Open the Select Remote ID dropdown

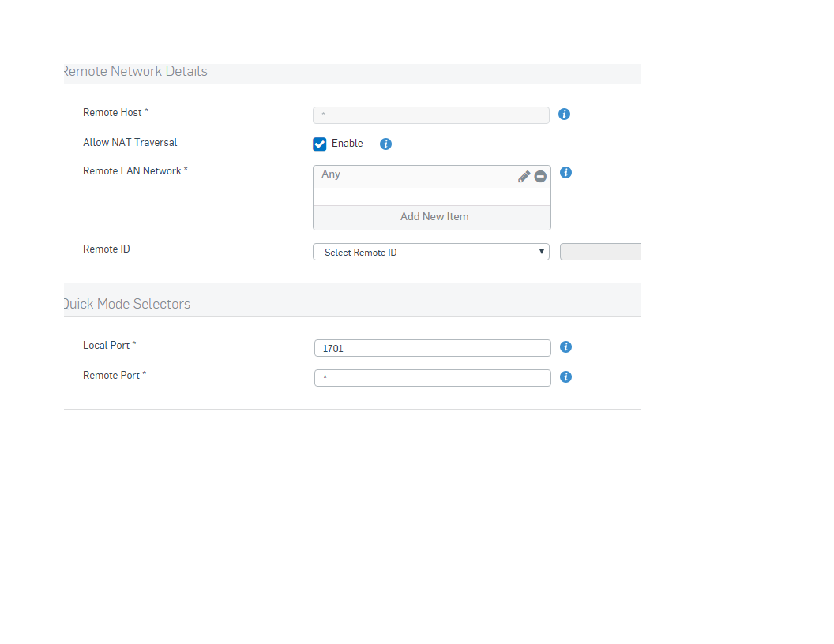point(431,252)
